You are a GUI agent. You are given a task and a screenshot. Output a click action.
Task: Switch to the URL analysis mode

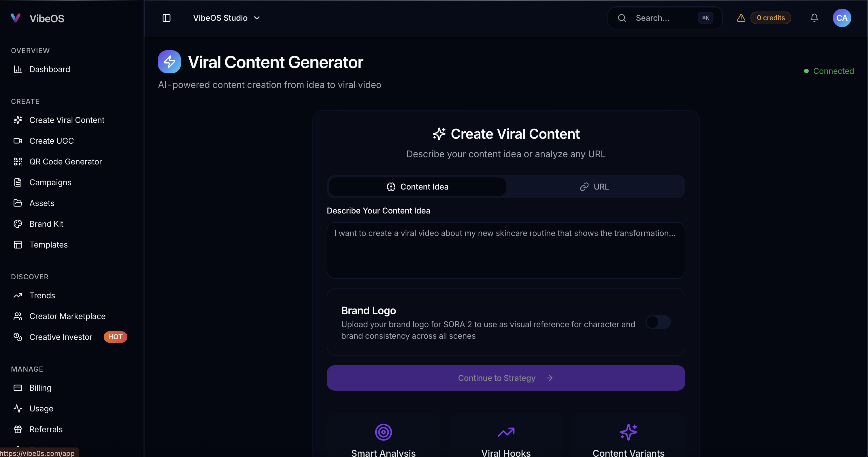coord(595,186)
